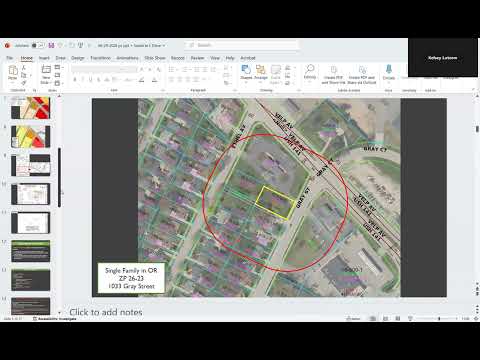Viewport: 480px width, 360px height.
Task: Toggle underline formatting
Action: [x=91, y=80]
